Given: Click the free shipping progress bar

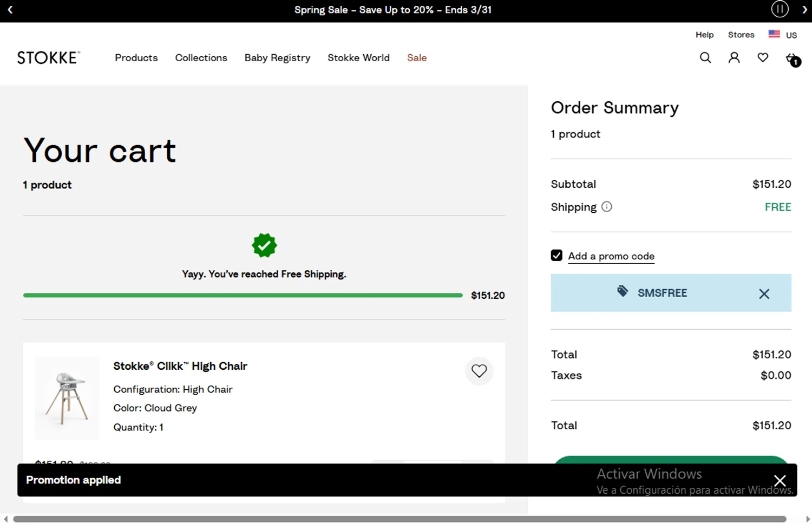Looking at the screenshot, I should pyautogui.click(x=243, y=295).
